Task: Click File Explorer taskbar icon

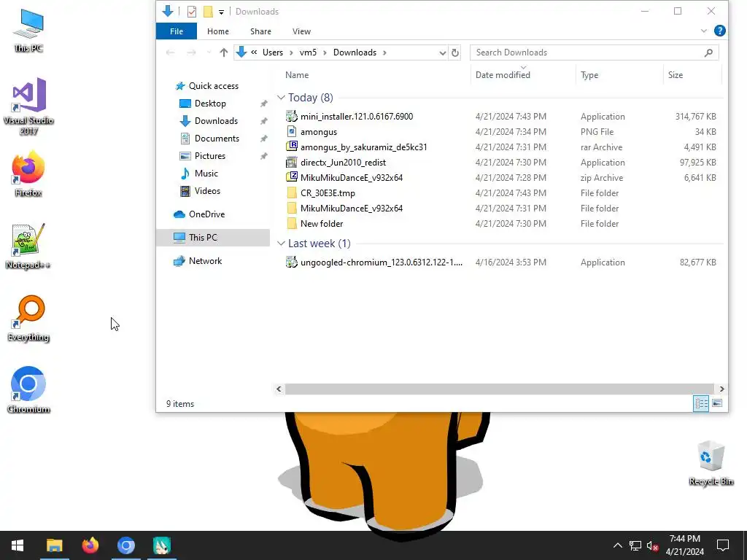Action: pos(54,545)
